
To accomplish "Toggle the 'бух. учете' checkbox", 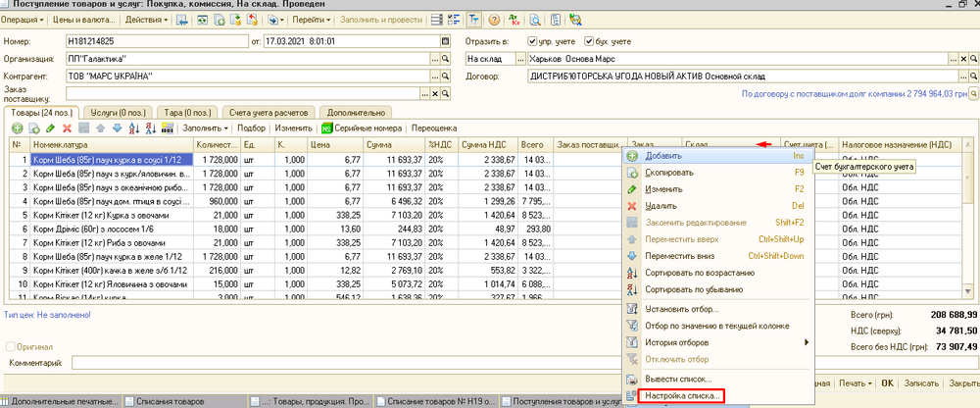I will click(589, 42).
